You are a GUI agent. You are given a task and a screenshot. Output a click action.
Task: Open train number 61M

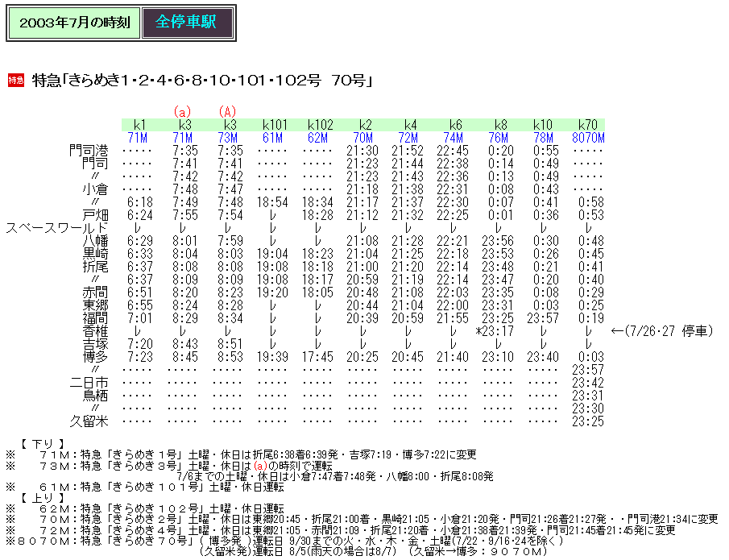273,138
